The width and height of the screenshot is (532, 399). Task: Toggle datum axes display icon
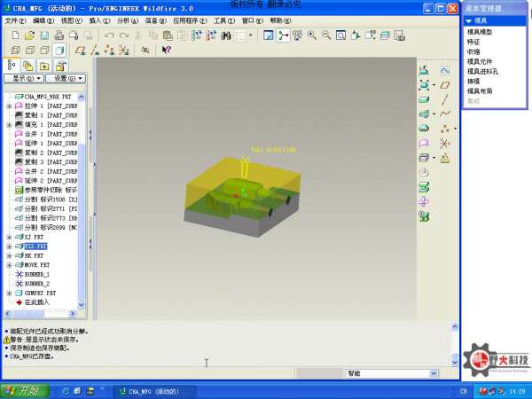pos(93,51)
